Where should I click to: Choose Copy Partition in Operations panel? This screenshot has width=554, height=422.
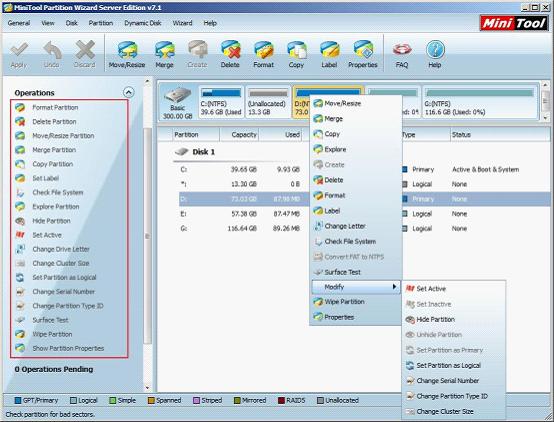point(53,164)
